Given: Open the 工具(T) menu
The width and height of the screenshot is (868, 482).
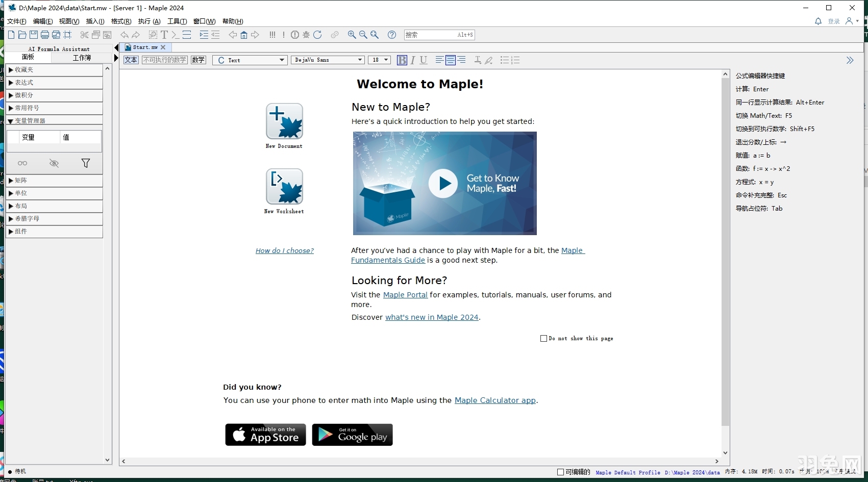Looking at the screenshot, I should (177, 21).
